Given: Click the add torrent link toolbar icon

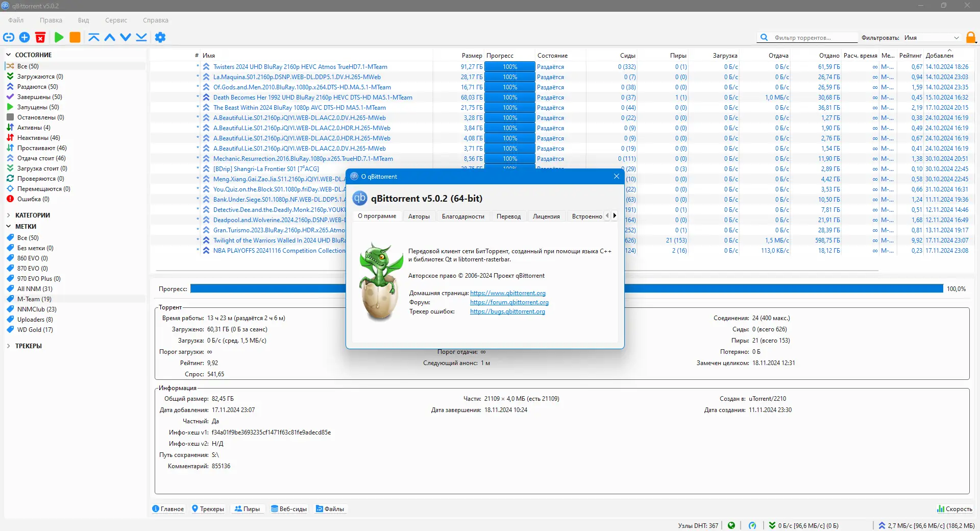Looking at the screenshot, I should (x=9, y=37).
